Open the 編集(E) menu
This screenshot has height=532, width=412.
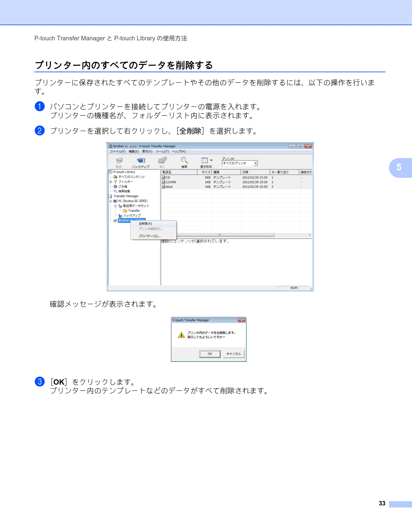click(134, 151)
